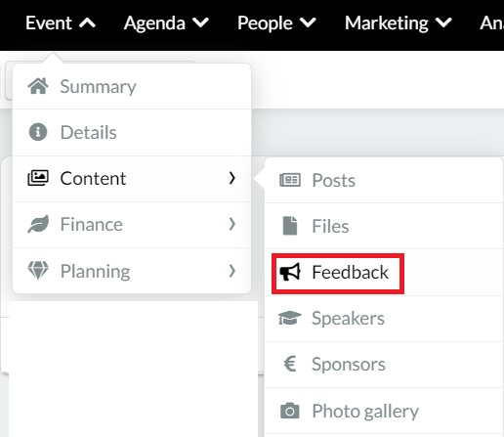Click the camera icon beside Photo gallery
Viewport: 504px width, 437px height.
click(x=290, y=411)
